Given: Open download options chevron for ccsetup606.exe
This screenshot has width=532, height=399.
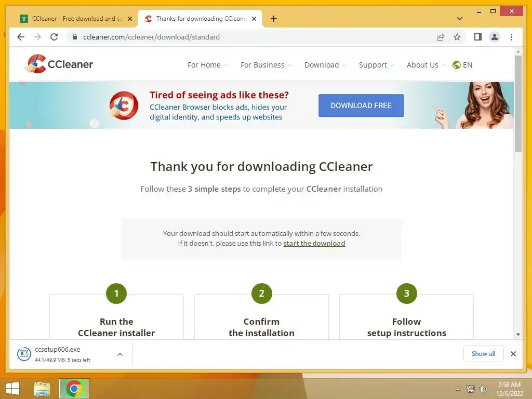Looking at the screenshot, I should (x=120, y=354).
